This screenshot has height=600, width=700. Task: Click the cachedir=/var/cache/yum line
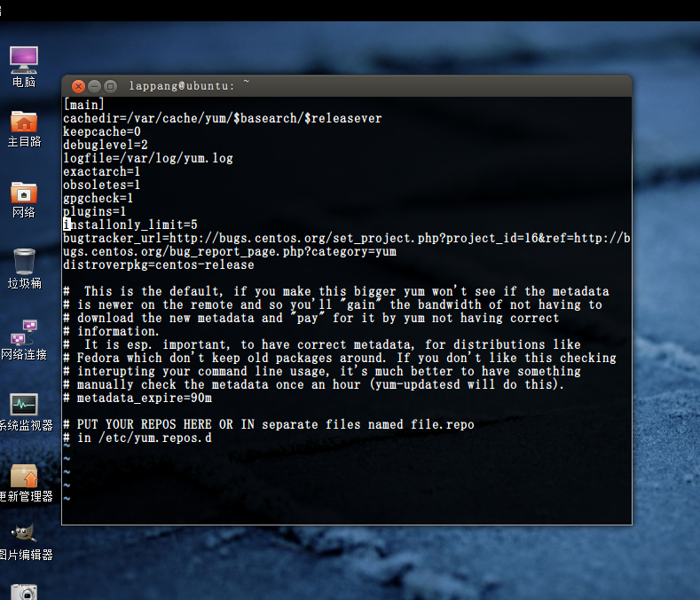(223, 118)
